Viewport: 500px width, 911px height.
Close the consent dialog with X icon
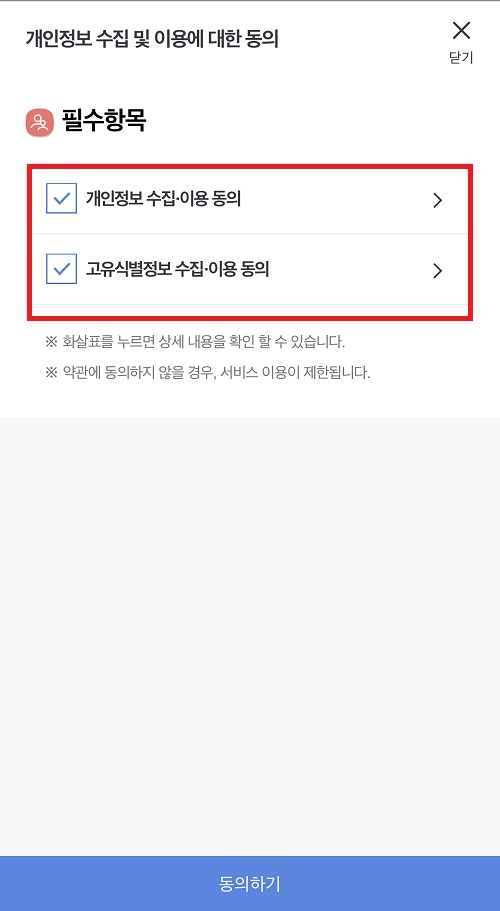[x=461, y=30]
